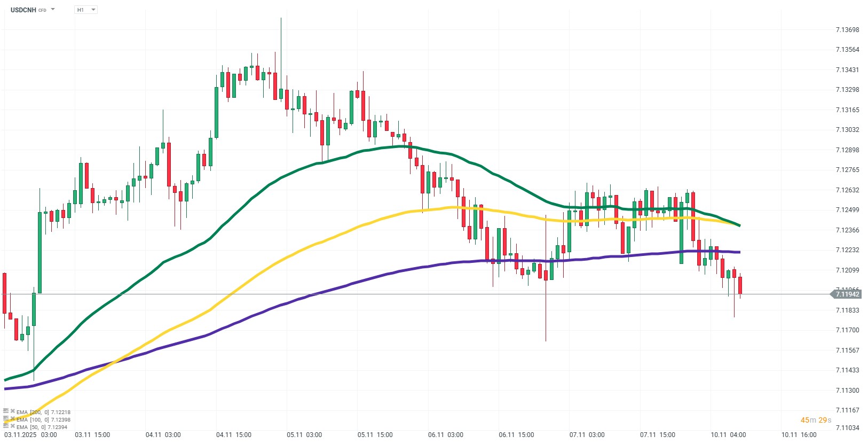Click the 7.11034 price axis label
The image size is (868, 444).
(x=847, y=427)
